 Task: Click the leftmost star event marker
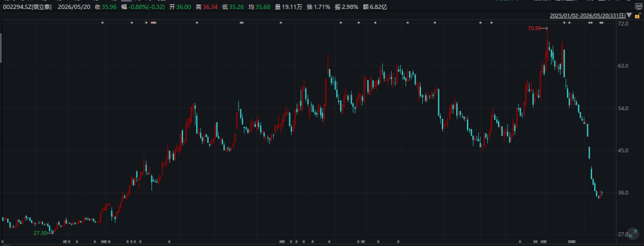pos(103,23)
